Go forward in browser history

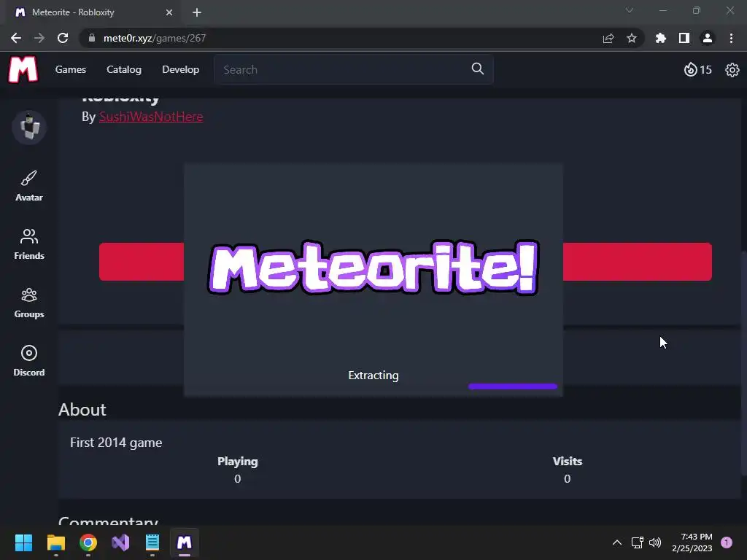pos(39,38)
